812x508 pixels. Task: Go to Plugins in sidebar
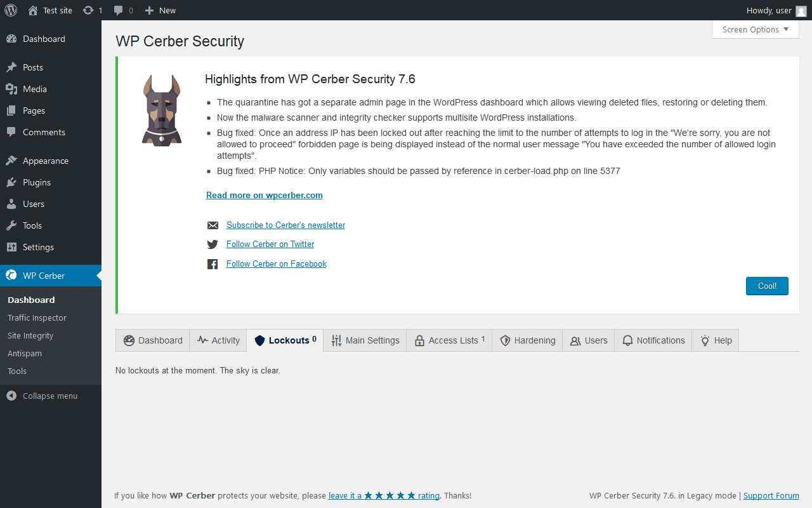pos(51,182)
